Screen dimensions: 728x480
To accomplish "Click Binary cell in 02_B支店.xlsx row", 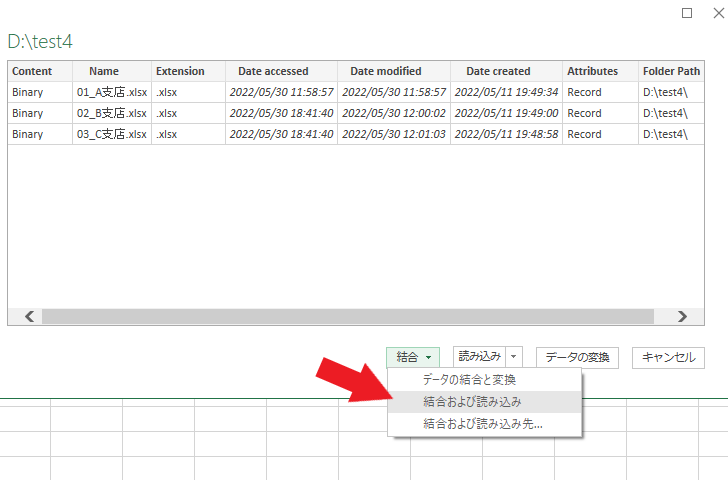I will point(40,113).
